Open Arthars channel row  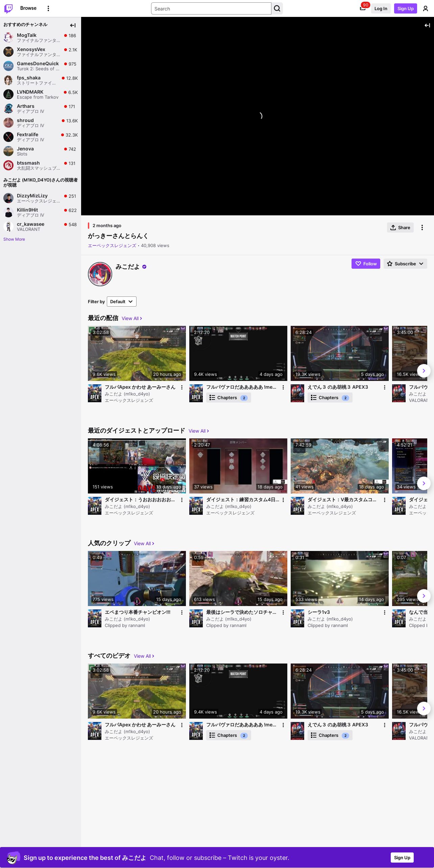[41, 108]
